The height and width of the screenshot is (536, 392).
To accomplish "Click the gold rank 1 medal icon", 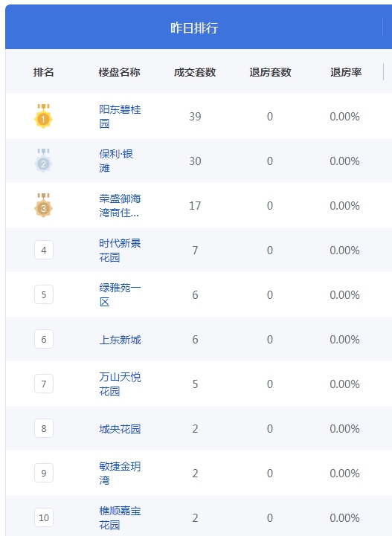I will 43,116.
